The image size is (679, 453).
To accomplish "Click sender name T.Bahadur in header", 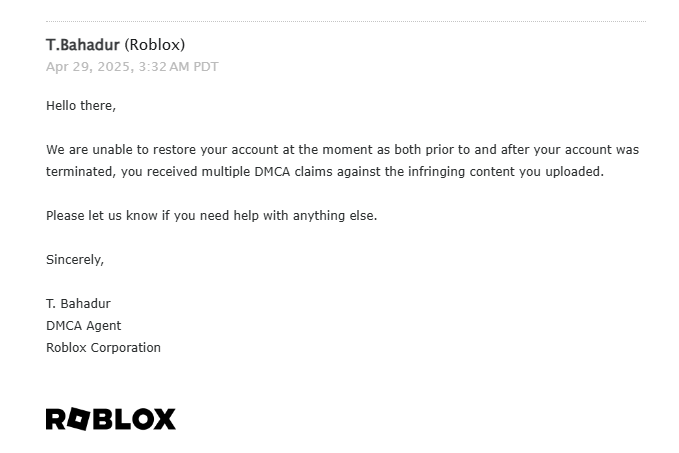I will pos(83,45).
